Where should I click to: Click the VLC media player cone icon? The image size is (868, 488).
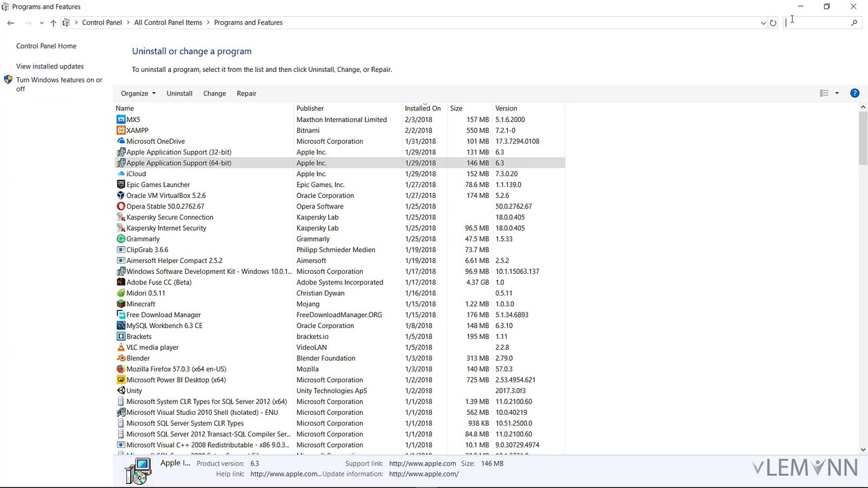pos(121,347)
